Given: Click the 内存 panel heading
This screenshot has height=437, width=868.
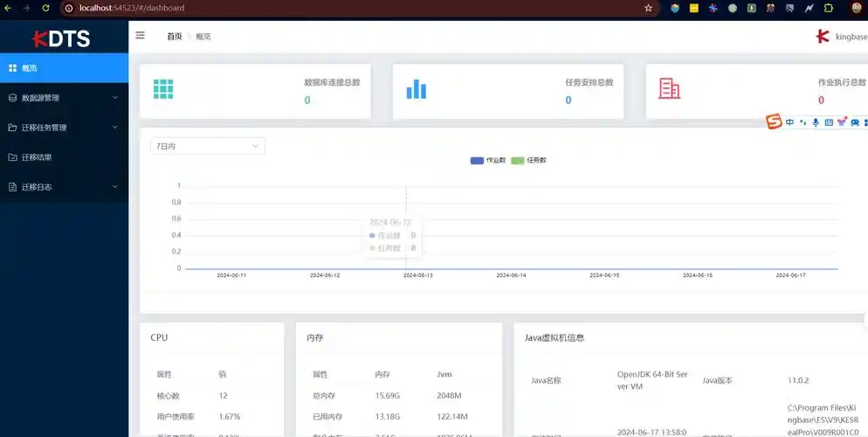Looking at the screenshot, I should click(314, 337).
